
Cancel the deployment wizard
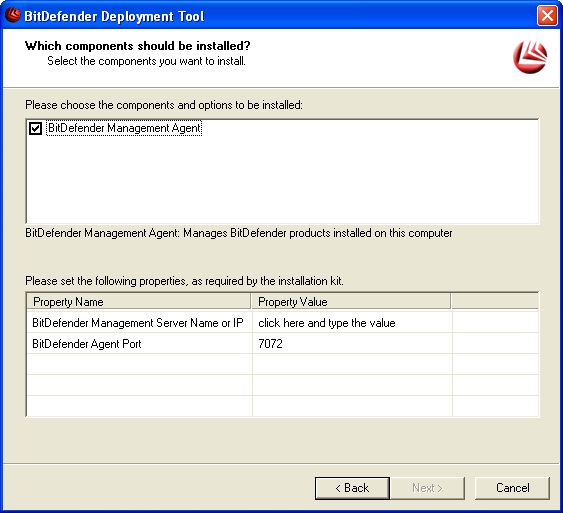click(x=512, y=488)
